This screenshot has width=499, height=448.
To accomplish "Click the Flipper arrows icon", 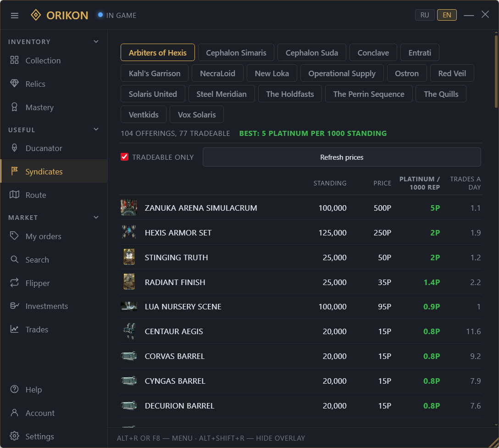I will [x=14, y=283].
